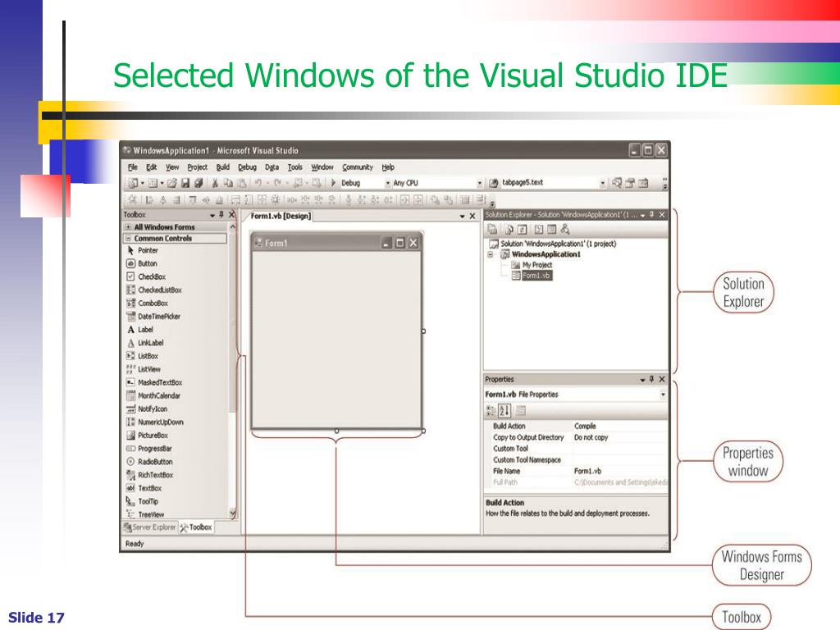Click the Save All toolbar icon

pyautogui.click(x=199, y=183)
